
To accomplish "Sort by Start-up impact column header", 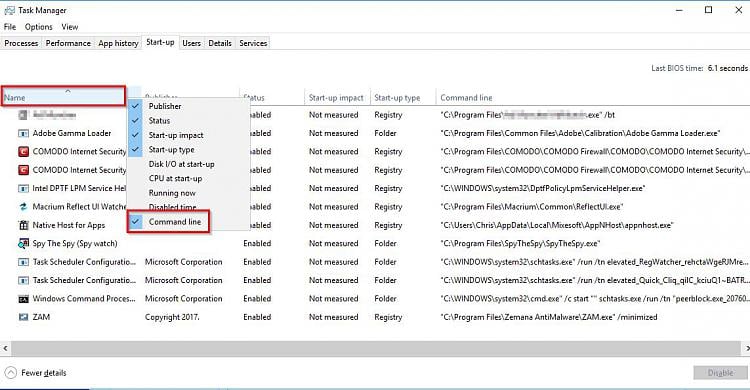I will click(x=336, y=98).
